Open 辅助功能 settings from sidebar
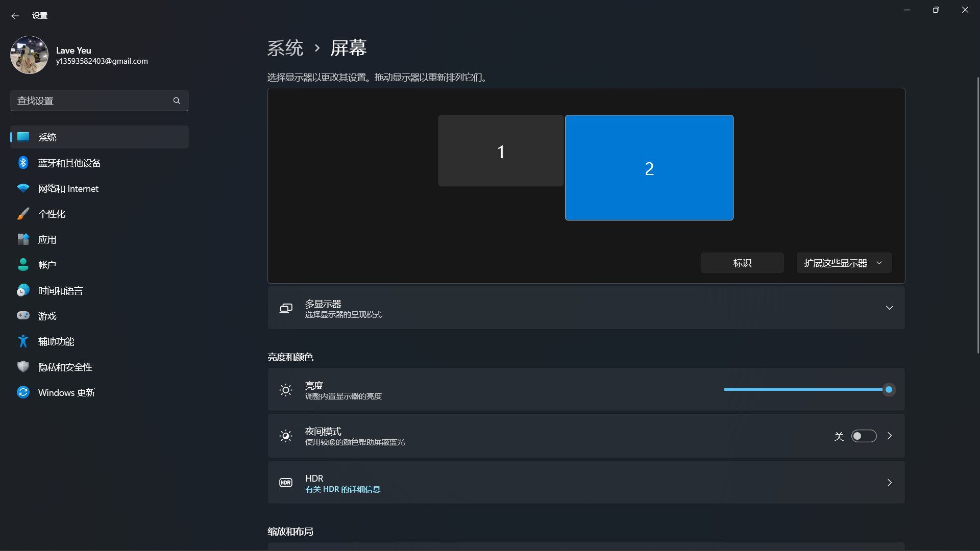980x551 pixels. click(56, 341)
